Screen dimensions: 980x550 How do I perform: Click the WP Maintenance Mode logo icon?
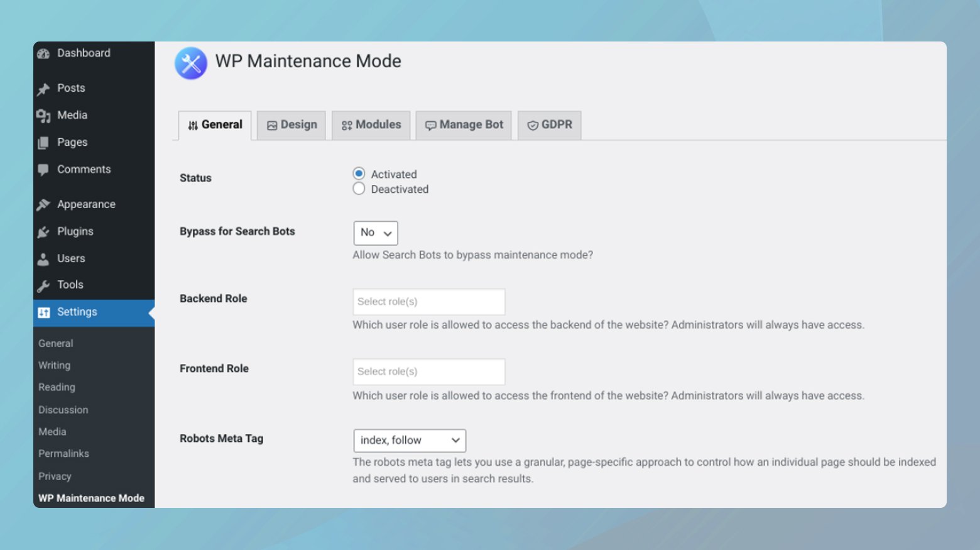tap(191, 63)
